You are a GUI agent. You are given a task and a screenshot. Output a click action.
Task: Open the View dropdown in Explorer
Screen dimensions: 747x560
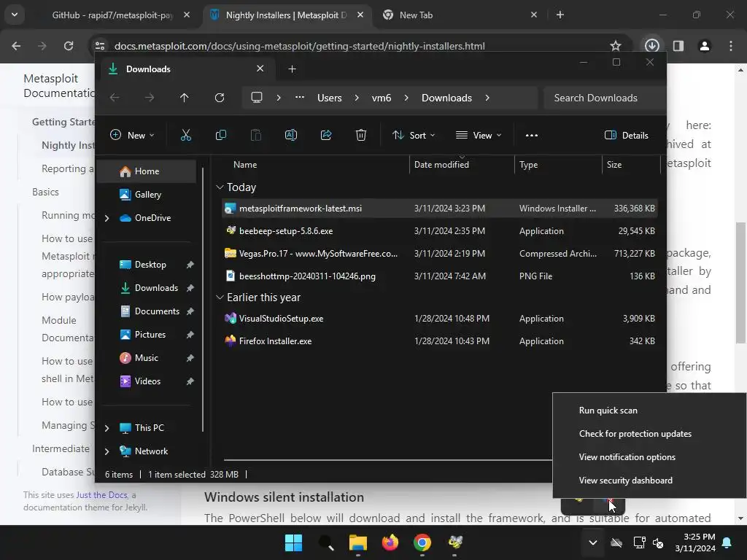479,135
